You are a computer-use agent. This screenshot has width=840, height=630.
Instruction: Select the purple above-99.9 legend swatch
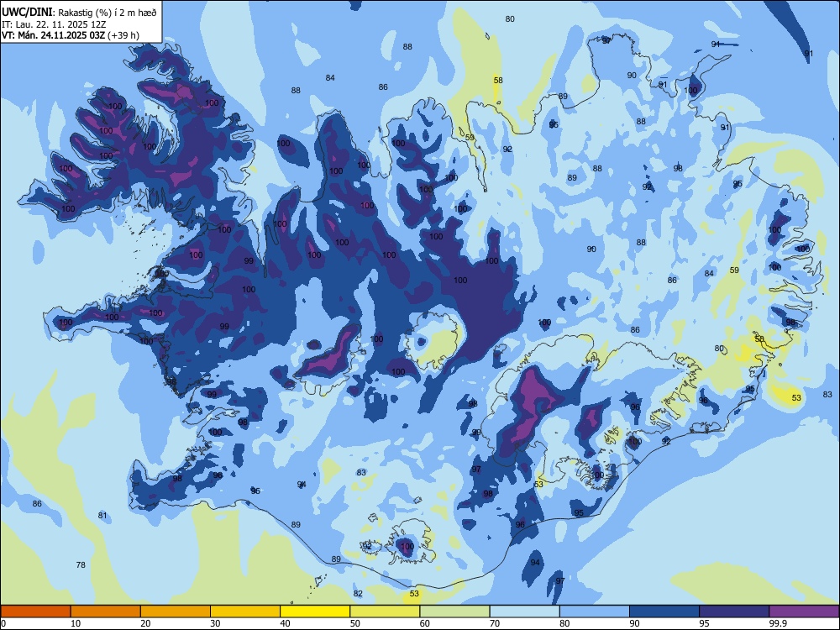[804, 612]
